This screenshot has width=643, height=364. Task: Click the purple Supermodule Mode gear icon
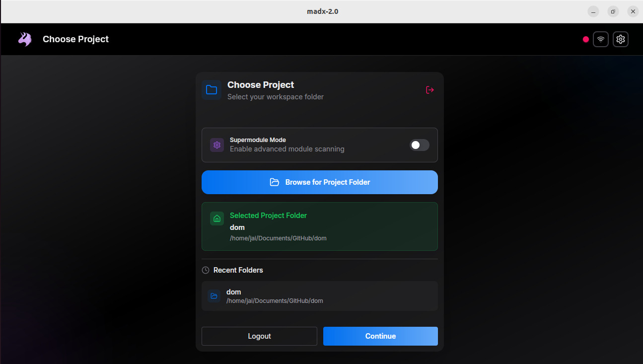click(x=217, y=145)
